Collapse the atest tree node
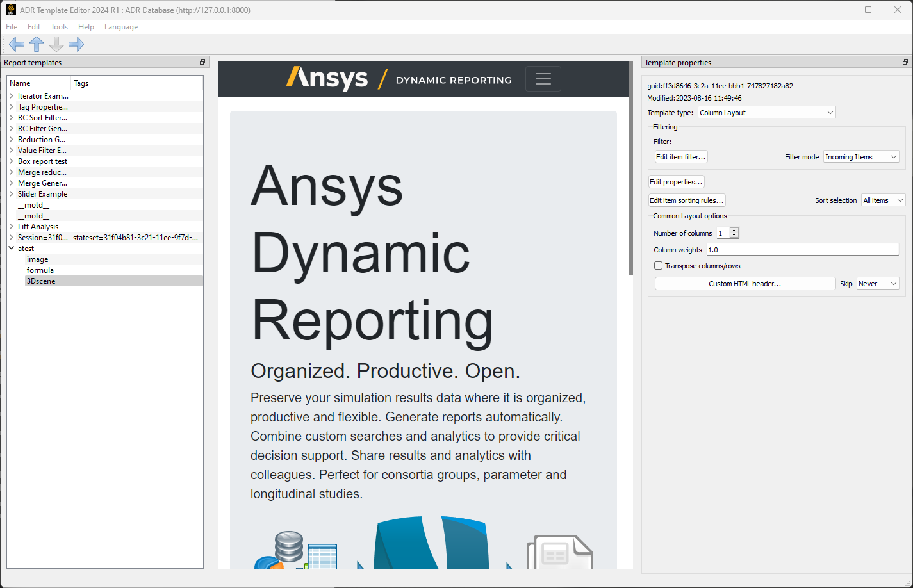The height and width of the screenshot is (588, 913). pyautogui.click(x=12, y=249)
